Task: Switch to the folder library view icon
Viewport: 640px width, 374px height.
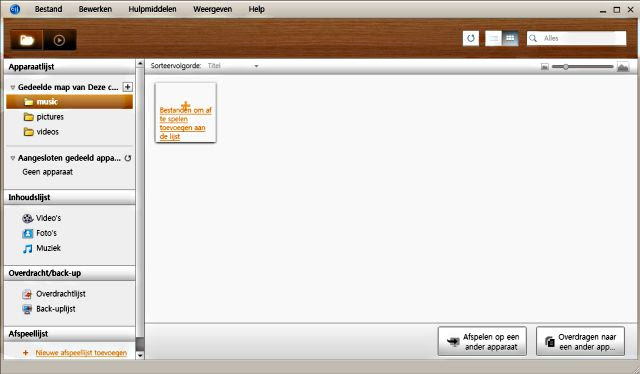Action: (x=27, y=40)
